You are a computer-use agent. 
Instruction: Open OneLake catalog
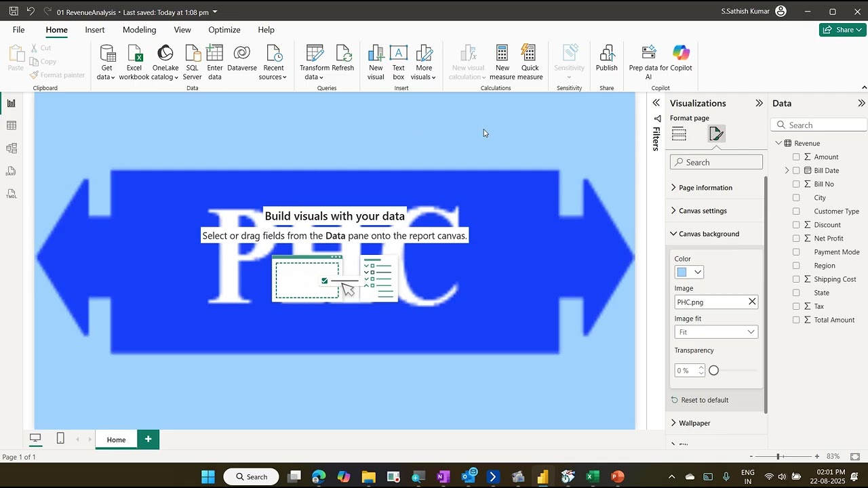click(165, 62)
